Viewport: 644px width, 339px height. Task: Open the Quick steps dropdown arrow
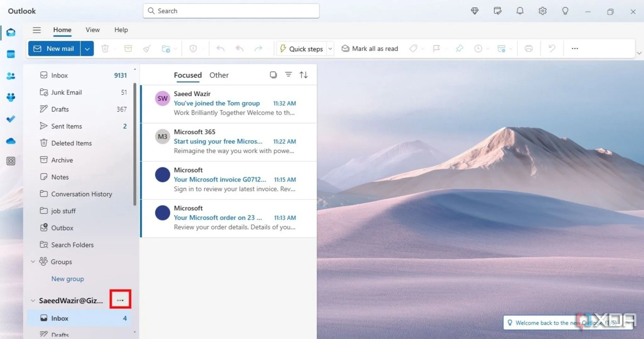coord(330,49)
